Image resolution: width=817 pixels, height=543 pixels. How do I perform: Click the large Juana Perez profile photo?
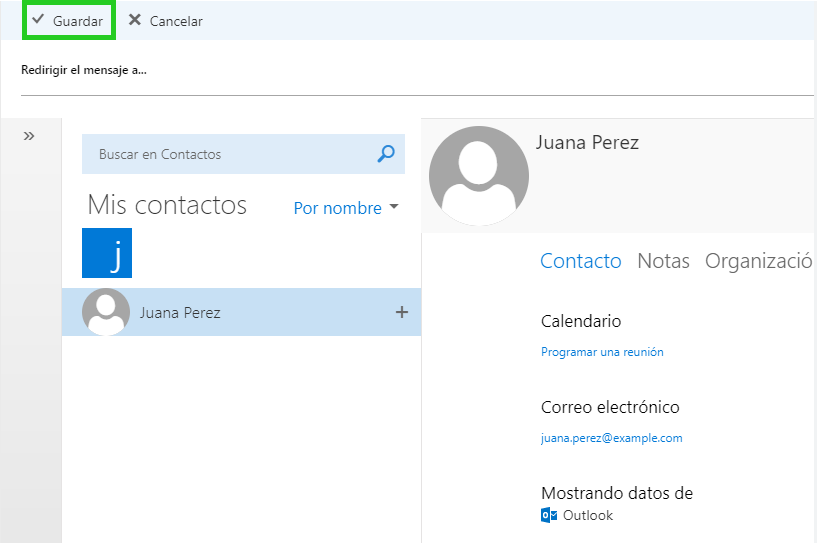point(479,176)
